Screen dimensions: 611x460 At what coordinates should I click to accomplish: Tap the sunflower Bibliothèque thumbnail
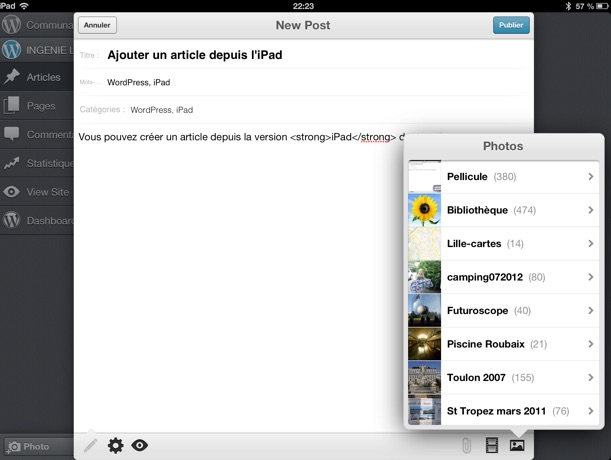point(424,210)
